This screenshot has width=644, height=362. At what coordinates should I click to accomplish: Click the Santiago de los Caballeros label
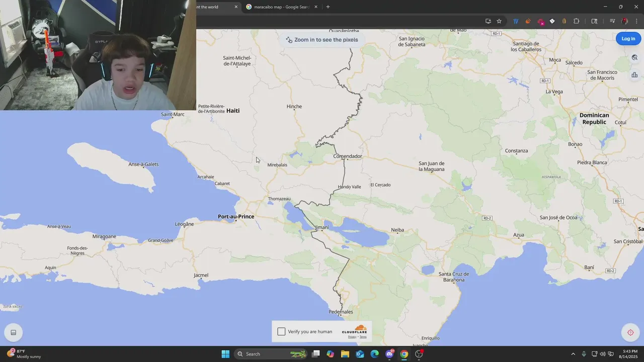(x=526, y=47)
